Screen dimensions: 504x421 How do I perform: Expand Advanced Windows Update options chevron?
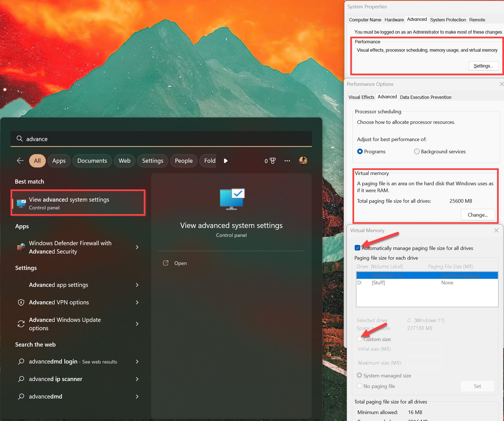click(137, 324)
